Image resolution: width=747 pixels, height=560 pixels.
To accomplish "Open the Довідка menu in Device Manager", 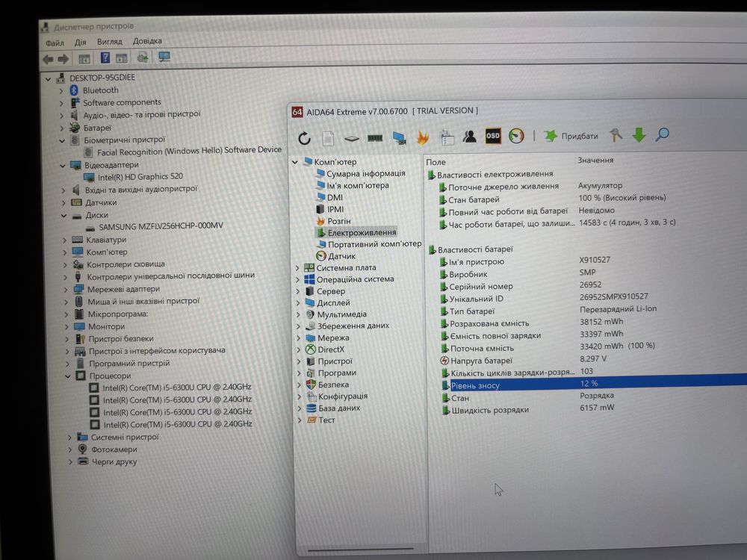I will click(x=147, y=41).
